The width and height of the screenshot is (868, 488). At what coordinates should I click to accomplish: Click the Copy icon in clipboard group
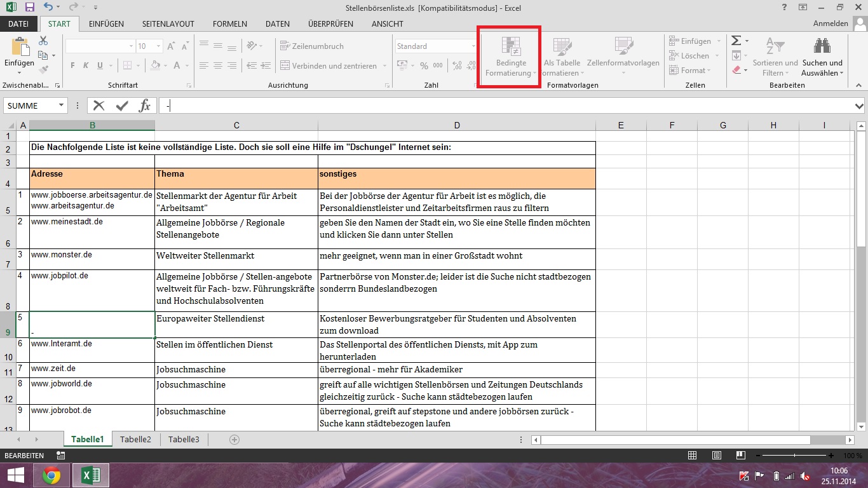pos(43,55)
